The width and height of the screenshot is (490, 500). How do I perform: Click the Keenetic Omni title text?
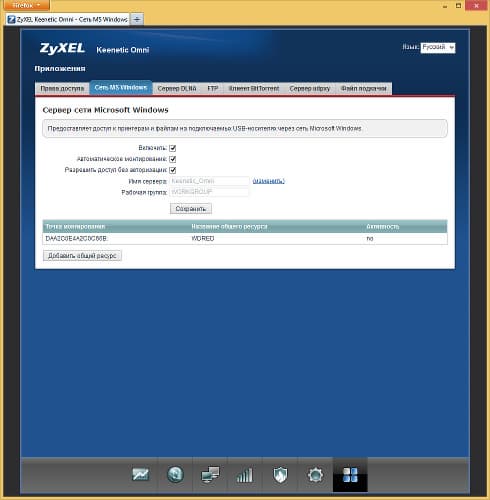click(x=123, y=50)
